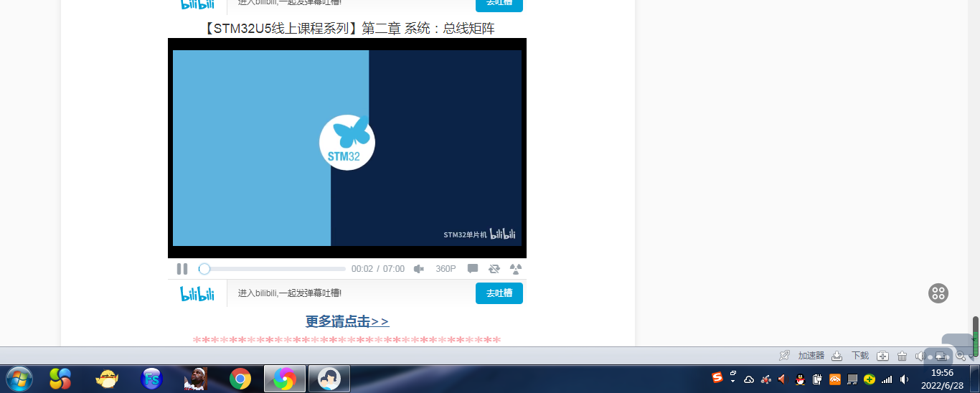Screen dimensions: 980x393
Task: Open the first-aid doctor tool icon
Action: click(883, 356)
